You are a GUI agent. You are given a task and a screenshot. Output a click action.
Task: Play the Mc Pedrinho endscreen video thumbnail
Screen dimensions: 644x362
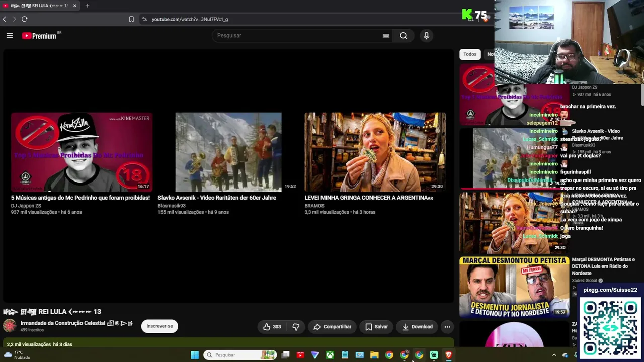click(82, 152)
